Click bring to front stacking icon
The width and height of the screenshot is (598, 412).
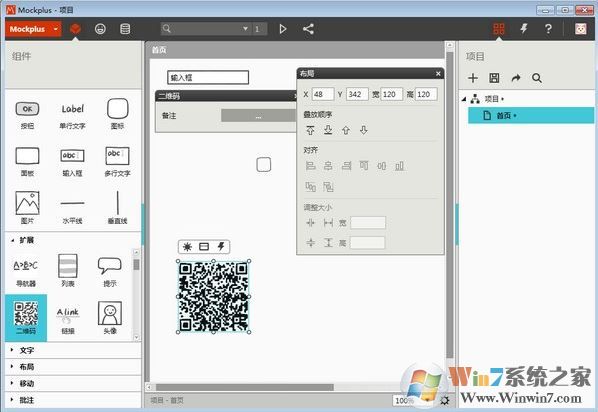(310, 130)
